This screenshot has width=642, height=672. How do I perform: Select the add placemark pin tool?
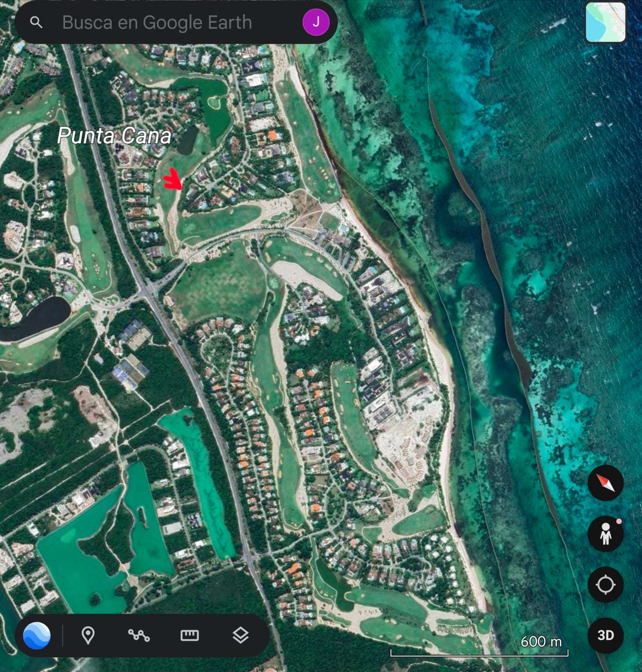pyautogui.click(x=88, y=635)
